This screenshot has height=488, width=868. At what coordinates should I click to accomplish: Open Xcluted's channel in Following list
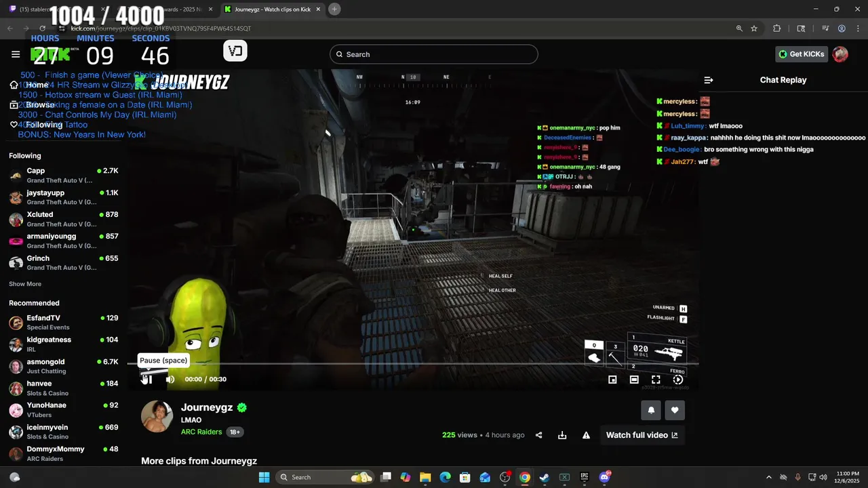tap(64, 219)
